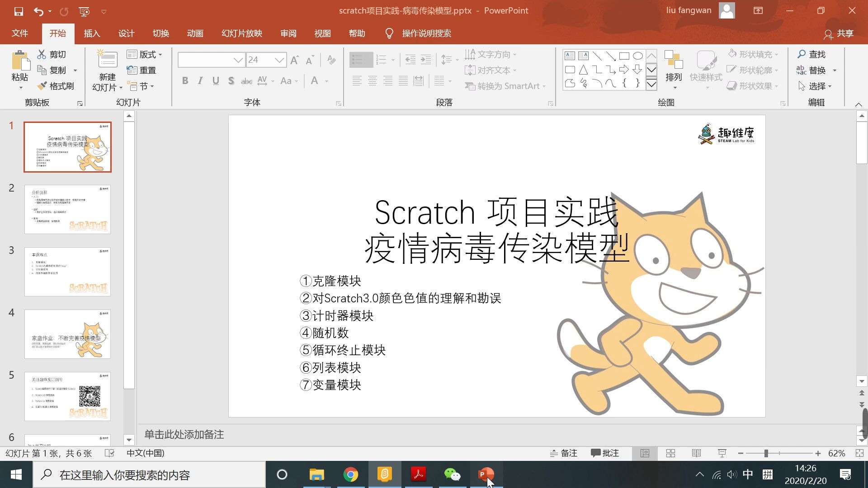Fit slide to current window icon
Screen dimensions: 868x488
[x=860, y=453]
